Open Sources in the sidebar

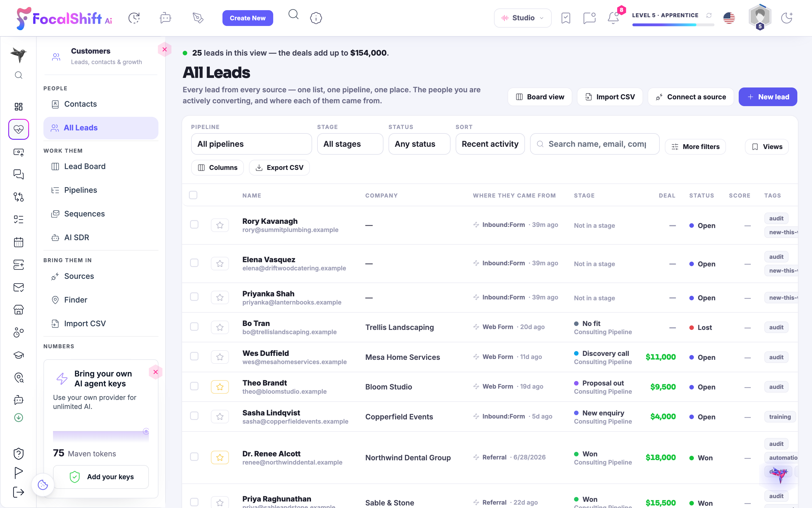(x=101, y=276)
